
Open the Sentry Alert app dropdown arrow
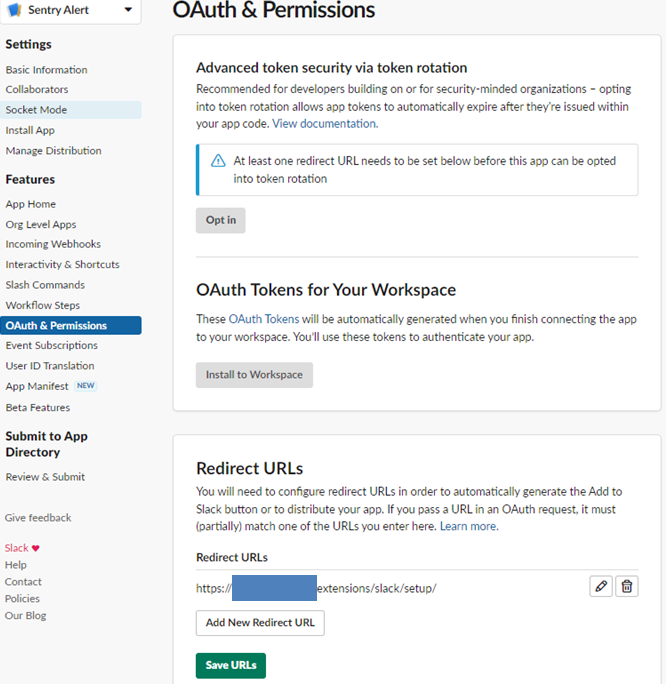(128, 10)
